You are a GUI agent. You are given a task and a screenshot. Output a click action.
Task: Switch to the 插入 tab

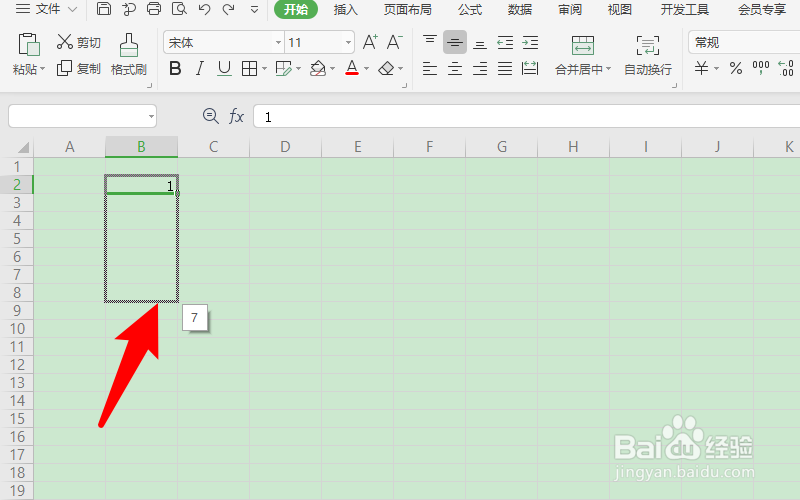click(345, 9)
